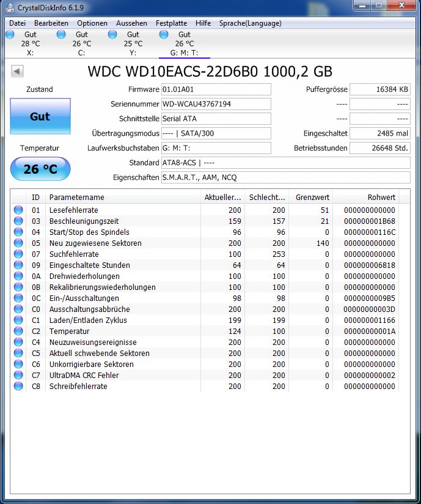Viewport: 421px width, 504px height.
Task: Click the status orb beside UltraDMA CRC Fehler
Action: click(x=18, y=375)
